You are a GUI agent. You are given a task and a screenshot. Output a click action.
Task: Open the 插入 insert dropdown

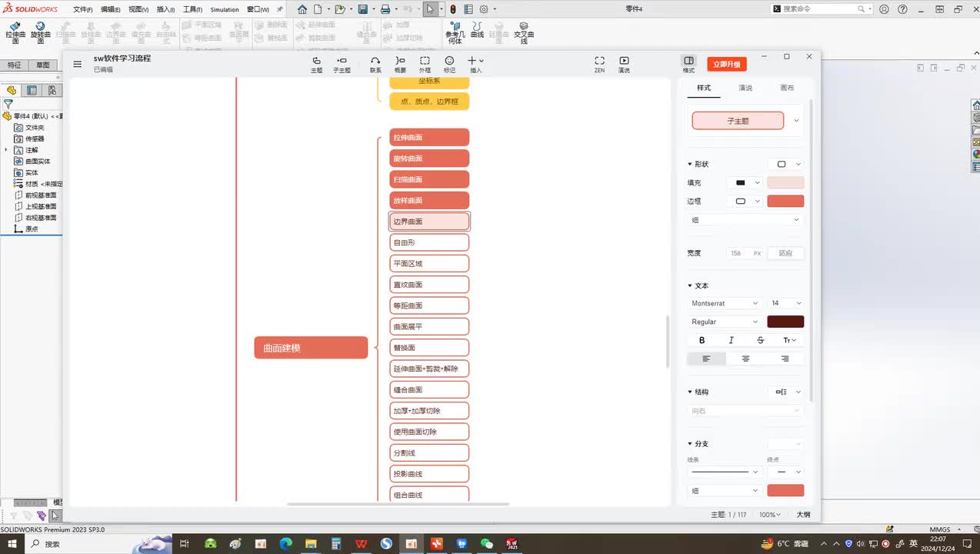coord(475,65)
